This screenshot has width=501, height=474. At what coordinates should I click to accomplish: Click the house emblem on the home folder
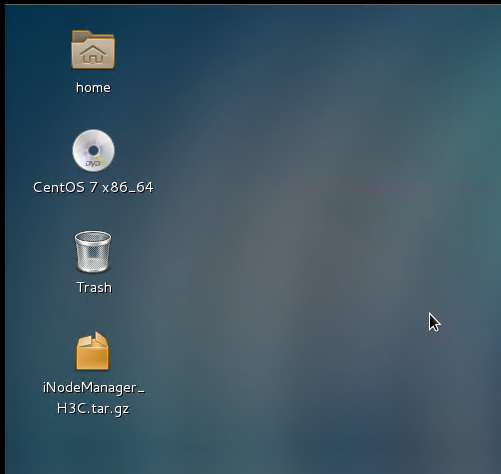(x=93, y=54)
